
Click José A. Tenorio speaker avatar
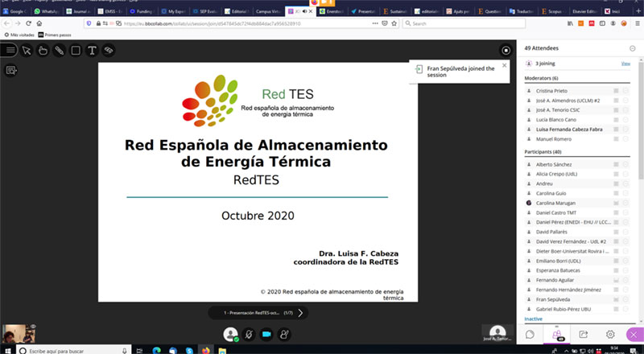tap(497, 332)
